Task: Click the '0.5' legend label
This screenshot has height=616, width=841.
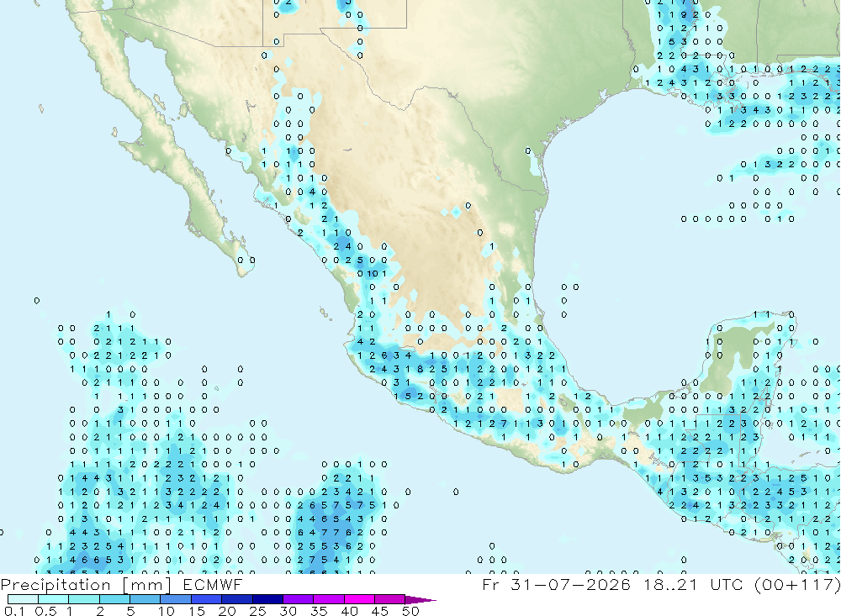Action: click(x=45, y=611)
